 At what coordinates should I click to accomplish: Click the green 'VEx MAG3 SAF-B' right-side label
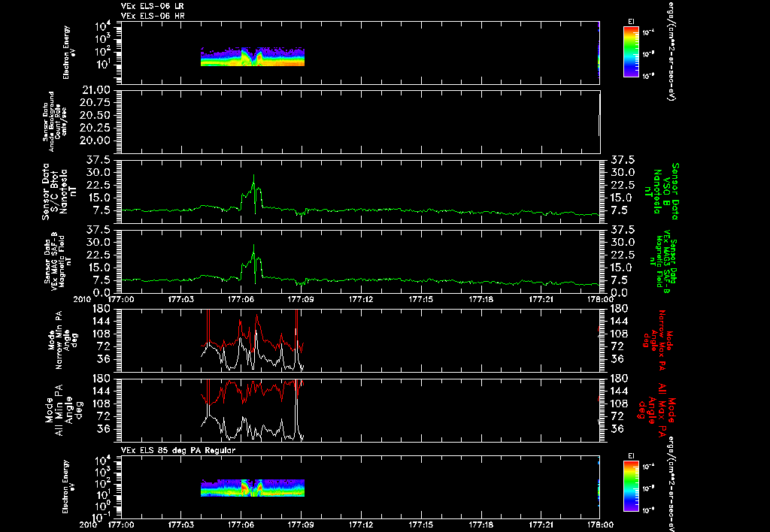[x=662, y=261]
